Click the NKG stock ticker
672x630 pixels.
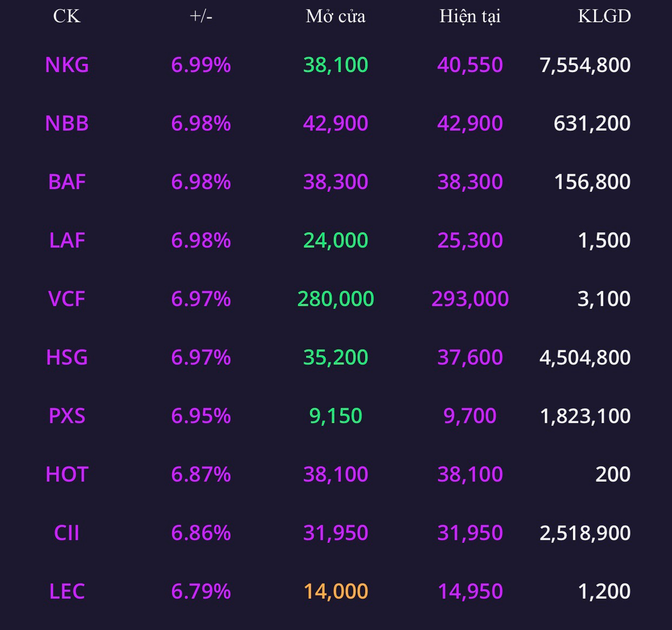[67, 65]
